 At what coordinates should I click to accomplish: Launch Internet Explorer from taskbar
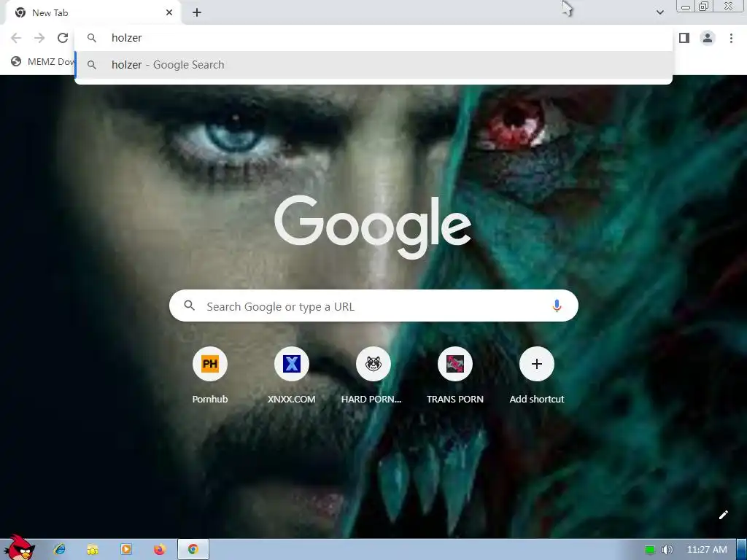(x=60, y=550)
